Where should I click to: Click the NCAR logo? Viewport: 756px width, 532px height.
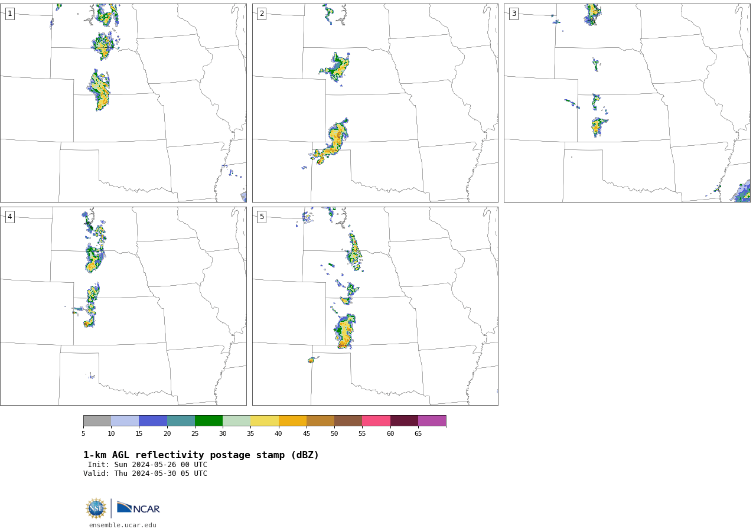point(138,508)
